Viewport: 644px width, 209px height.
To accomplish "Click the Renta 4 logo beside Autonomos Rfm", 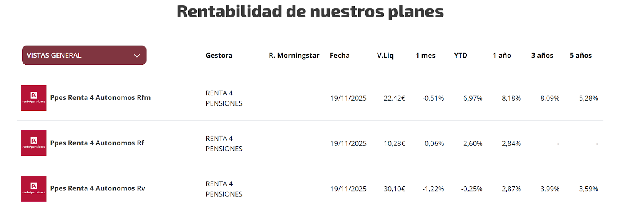I will tap(34, 98).
